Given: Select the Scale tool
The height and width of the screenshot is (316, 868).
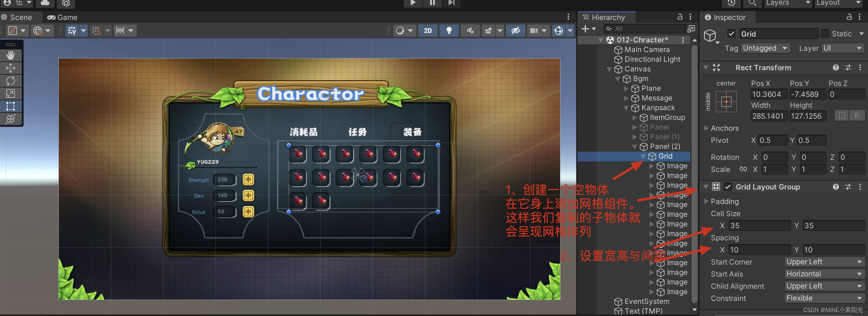Looking at the screenshot, I should coord(11,94).
